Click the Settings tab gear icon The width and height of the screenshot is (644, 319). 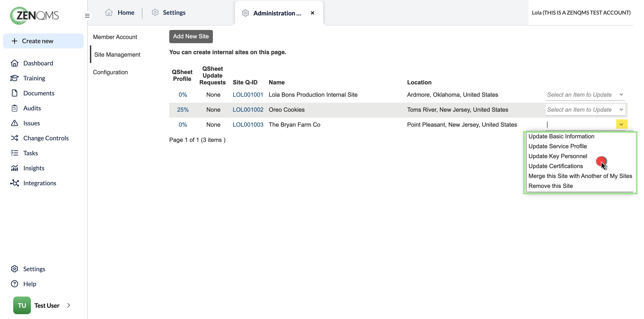pos(155,12)
